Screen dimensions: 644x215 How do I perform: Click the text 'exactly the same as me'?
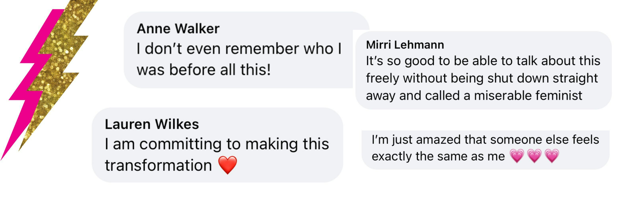click(438, 156)
